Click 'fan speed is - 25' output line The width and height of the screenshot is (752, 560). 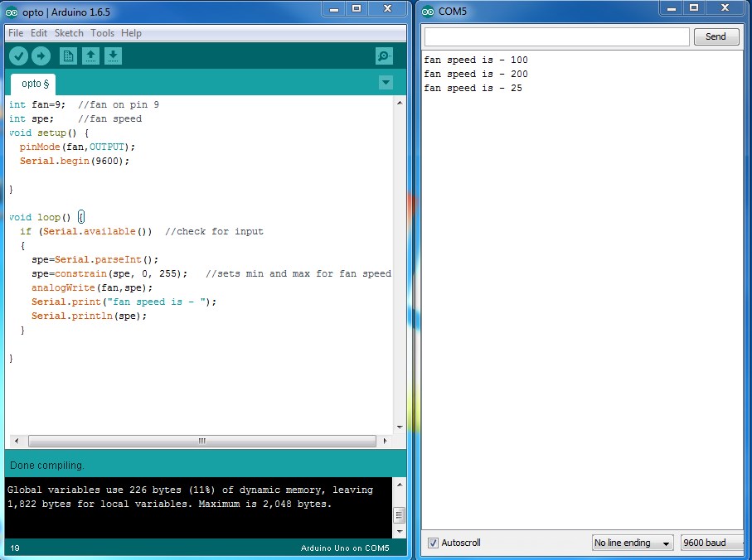coord(473,88)
